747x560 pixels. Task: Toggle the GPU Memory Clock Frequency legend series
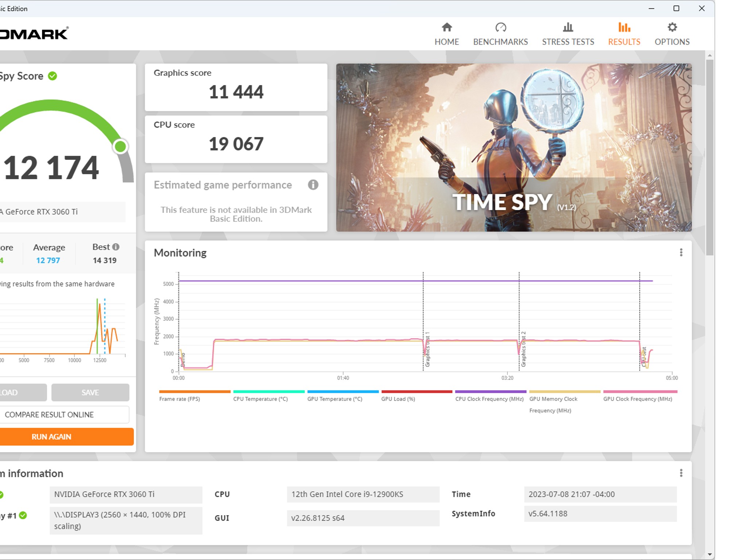(564, 402)
